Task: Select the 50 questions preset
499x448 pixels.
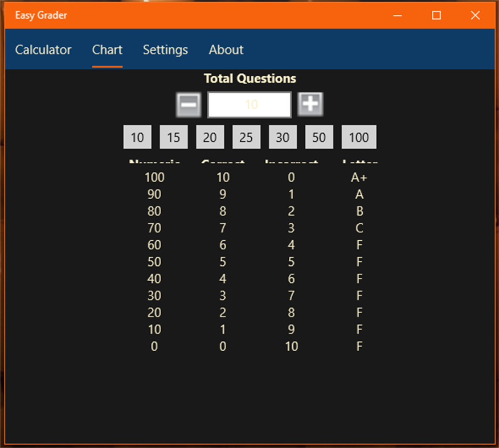Action: point(319,137)
